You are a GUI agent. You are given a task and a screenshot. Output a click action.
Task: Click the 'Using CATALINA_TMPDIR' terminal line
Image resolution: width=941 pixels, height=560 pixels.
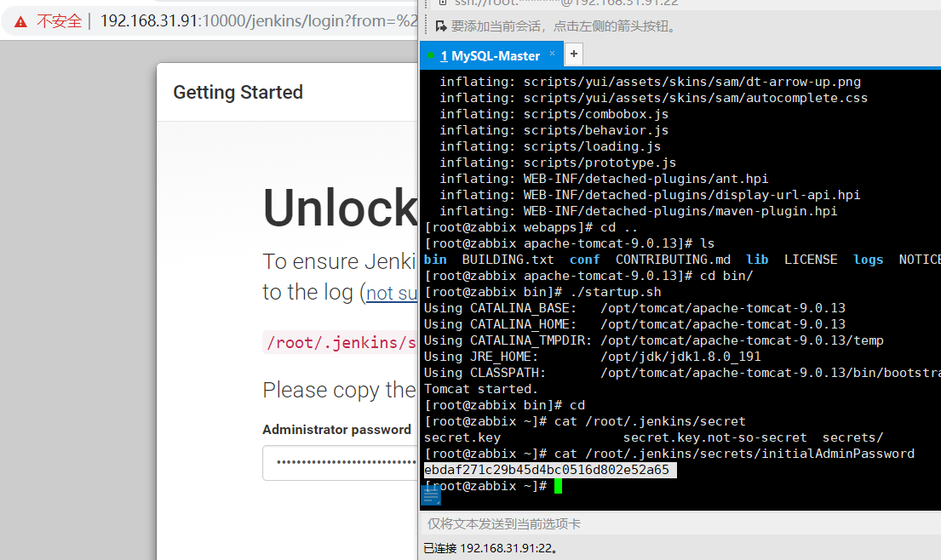(x=653, y=340)
